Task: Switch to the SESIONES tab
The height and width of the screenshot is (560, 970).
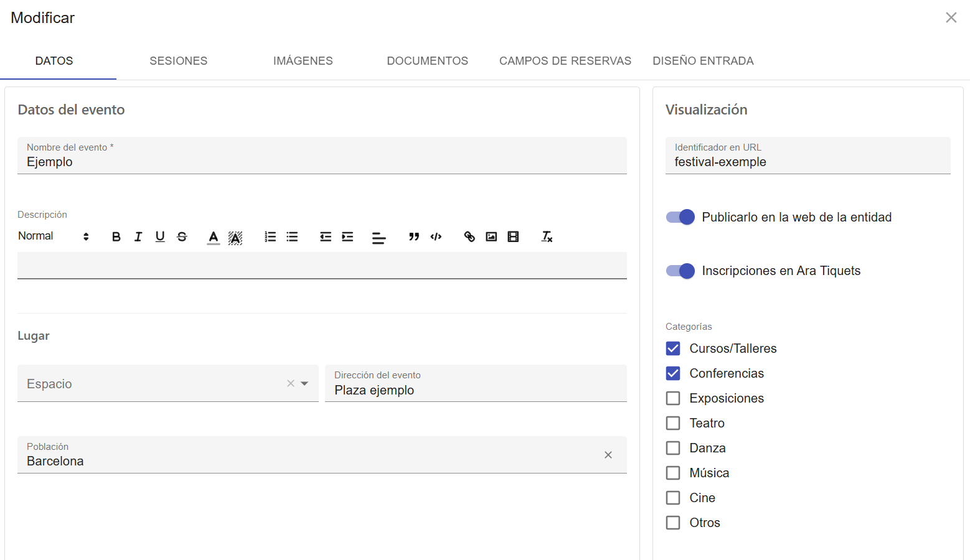Action: pyautogui.click(x=179, y=61)
